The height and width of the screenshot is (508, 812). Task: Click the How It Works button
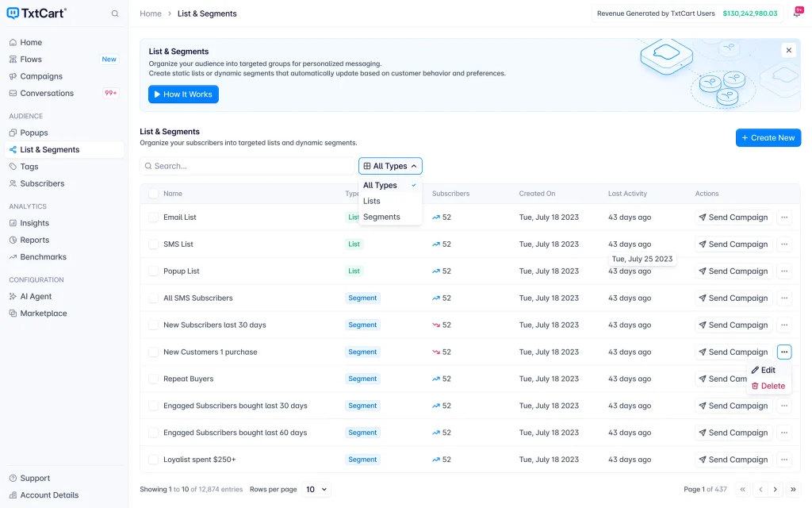183,94
